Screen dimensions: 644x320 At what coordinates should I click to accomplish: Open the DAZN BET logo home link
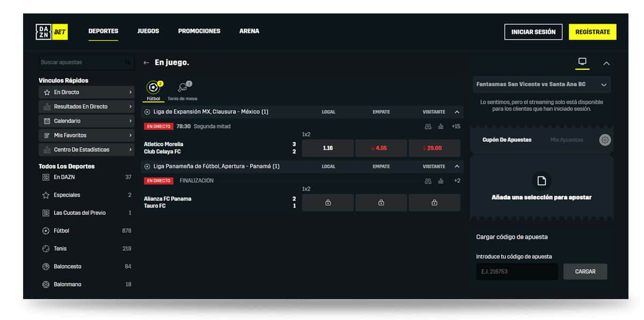coord(52,32)
